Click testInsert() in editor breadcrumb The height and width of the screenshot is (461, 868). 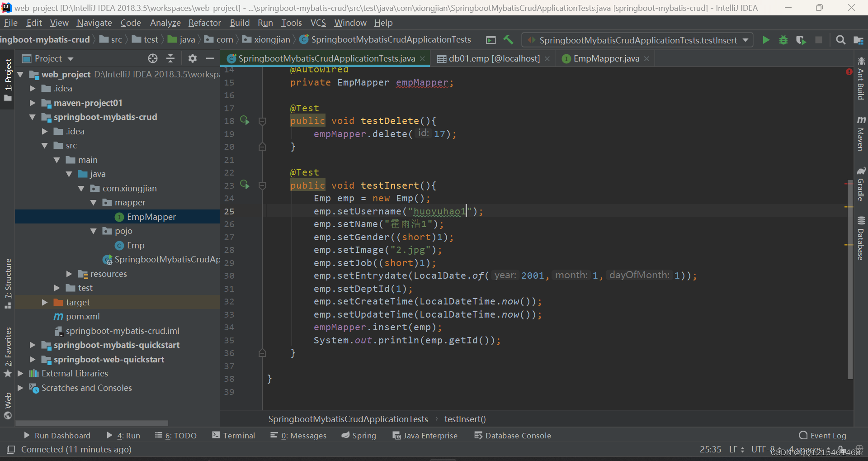point(465,419)
